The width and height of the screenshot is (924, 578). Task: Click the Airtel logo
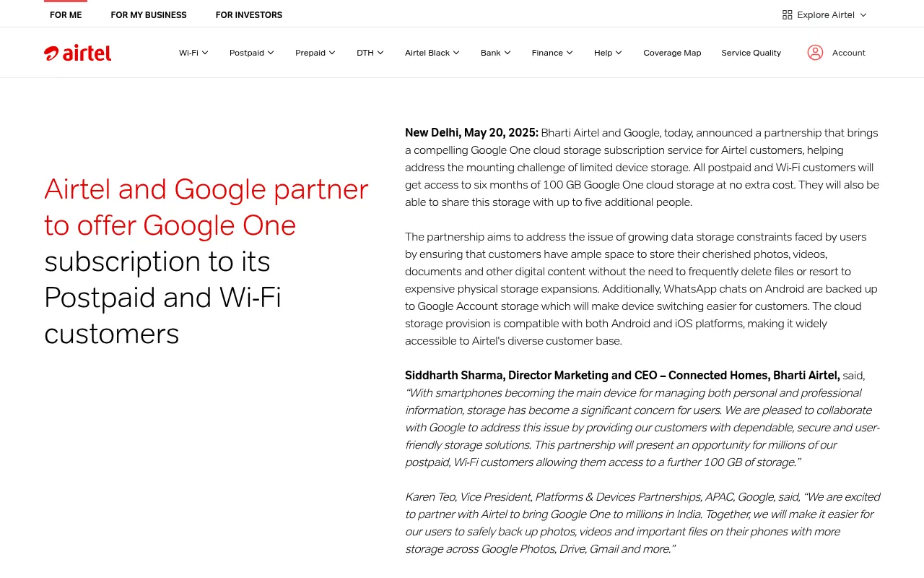pos(78,53)
